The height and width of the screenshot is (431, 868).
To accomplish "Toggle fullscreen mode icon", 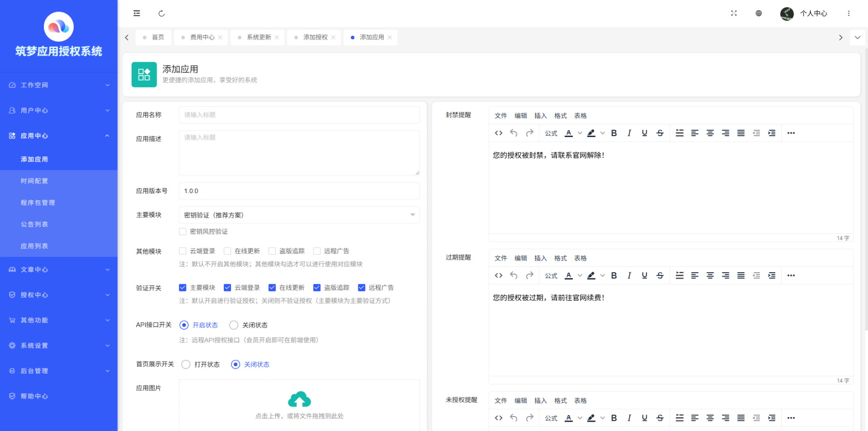I will click(733, 14).
